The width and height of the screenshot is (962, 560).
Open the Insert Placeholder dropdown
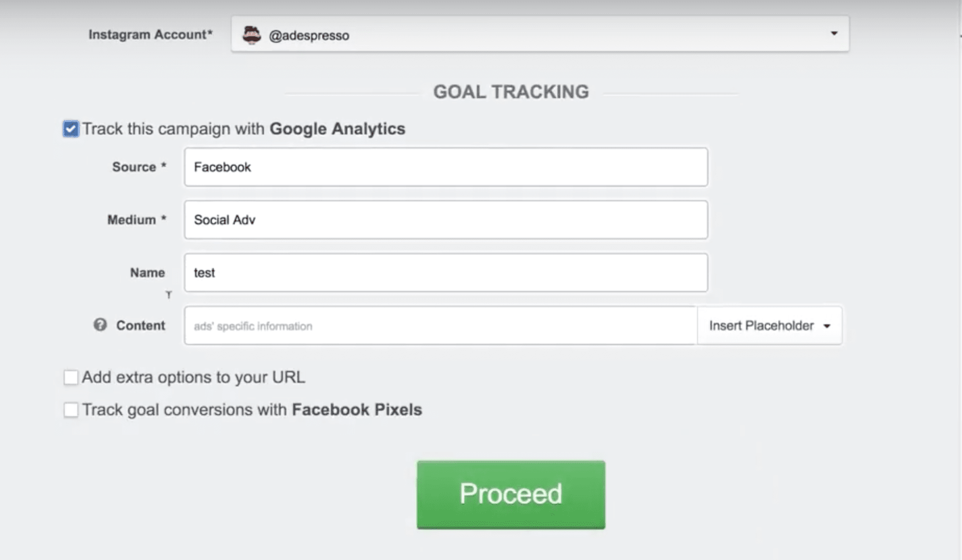coord(769,325)
